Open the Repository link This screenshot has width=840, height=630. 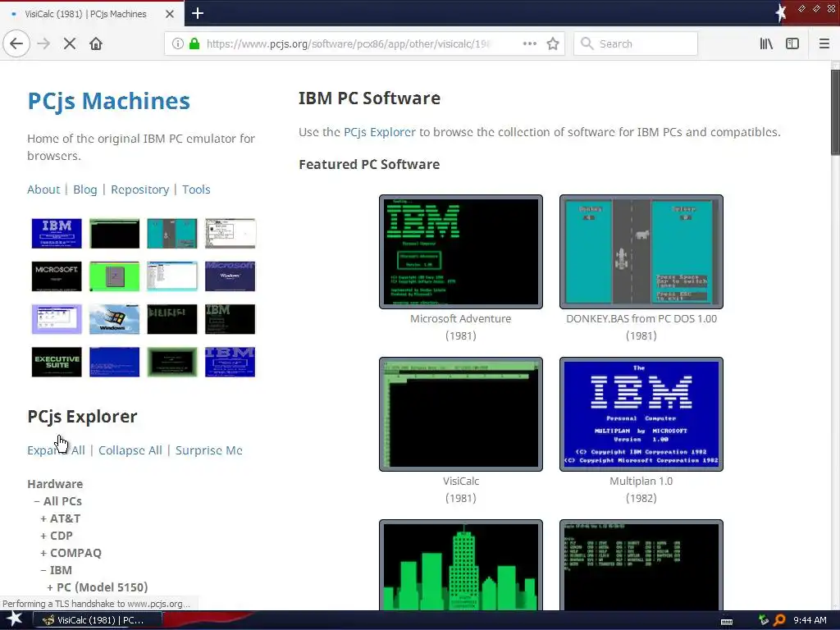[139, 189]
